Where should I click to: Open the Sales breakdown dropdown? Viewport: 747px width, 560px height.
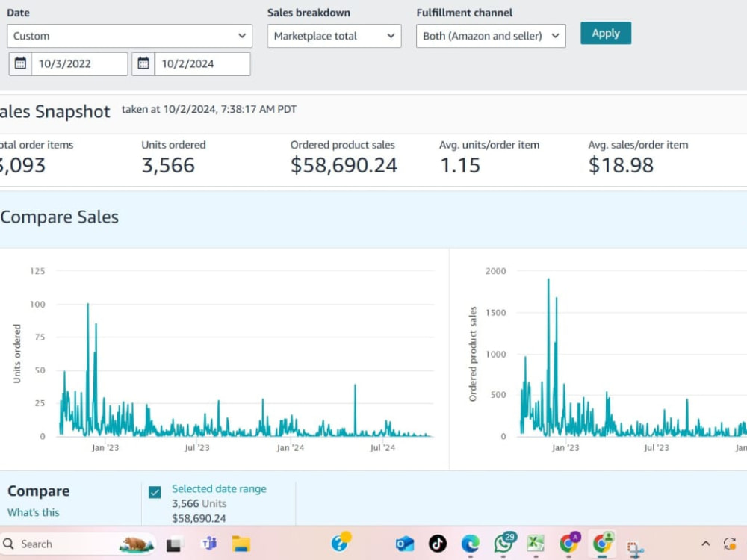pos(334,36)
